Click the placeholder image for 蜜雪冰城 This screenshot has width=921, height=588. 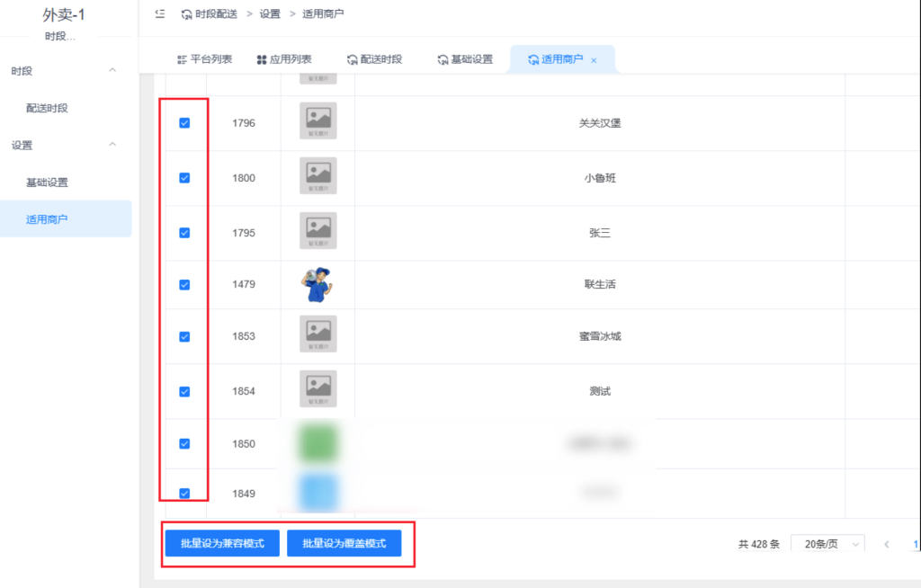(317, 334)
